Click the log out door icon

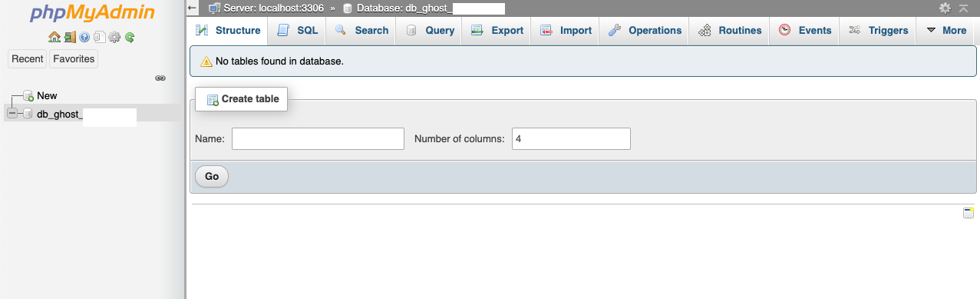point(70,37)
